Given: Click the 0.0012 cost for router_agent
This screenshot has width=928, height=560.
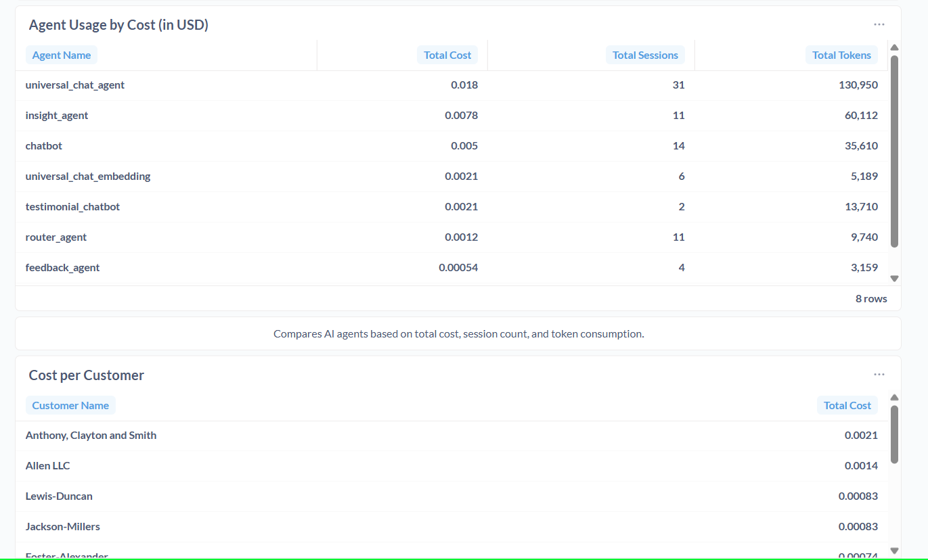Looking at the screenshot, I should 461,237.
